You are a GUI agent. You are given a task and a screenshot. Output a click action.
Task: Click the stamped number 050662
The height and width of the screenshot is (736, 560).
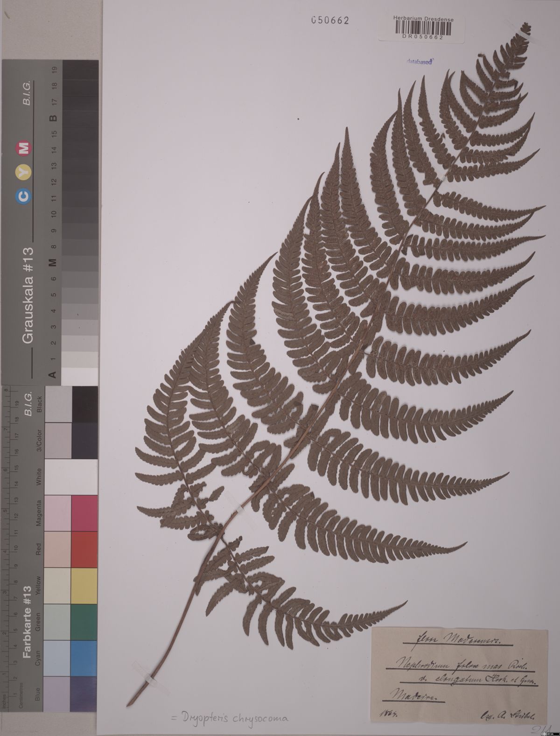tap(330, 21)
